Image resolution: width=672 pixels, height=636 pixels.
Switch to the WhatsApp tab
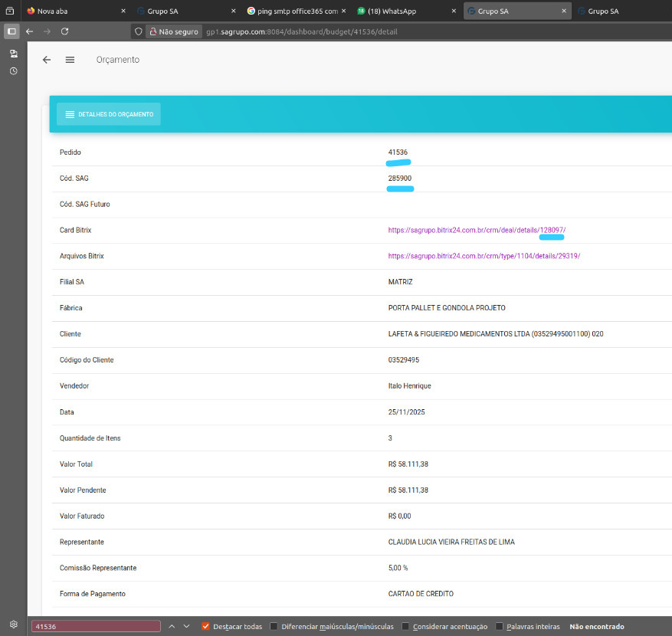[398, 11]
